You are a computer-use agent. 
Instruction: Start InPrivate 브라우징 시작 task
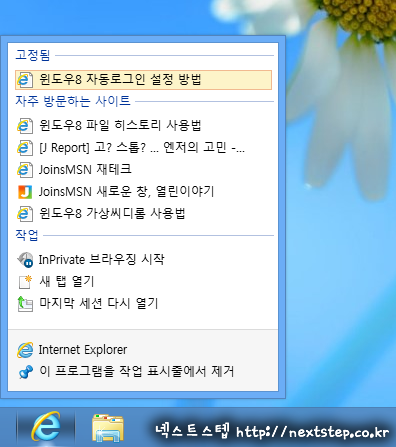click(143, 259)
